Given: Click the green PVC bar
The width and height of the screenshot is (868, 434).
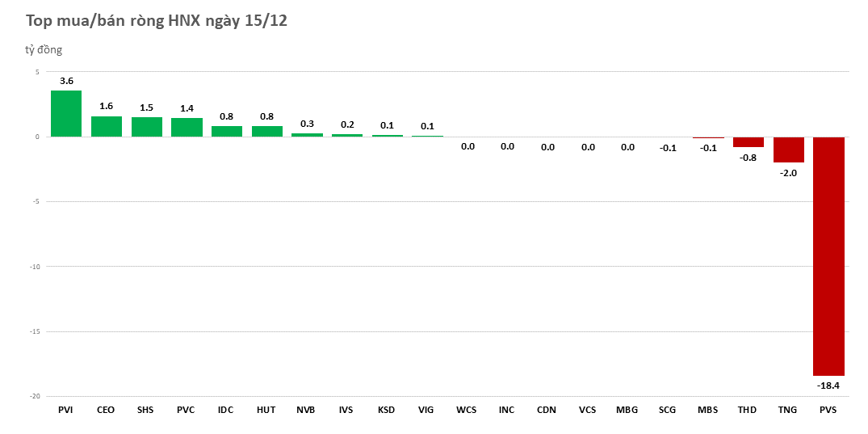Looking at the screenshot, I should [x=187, y=127].
